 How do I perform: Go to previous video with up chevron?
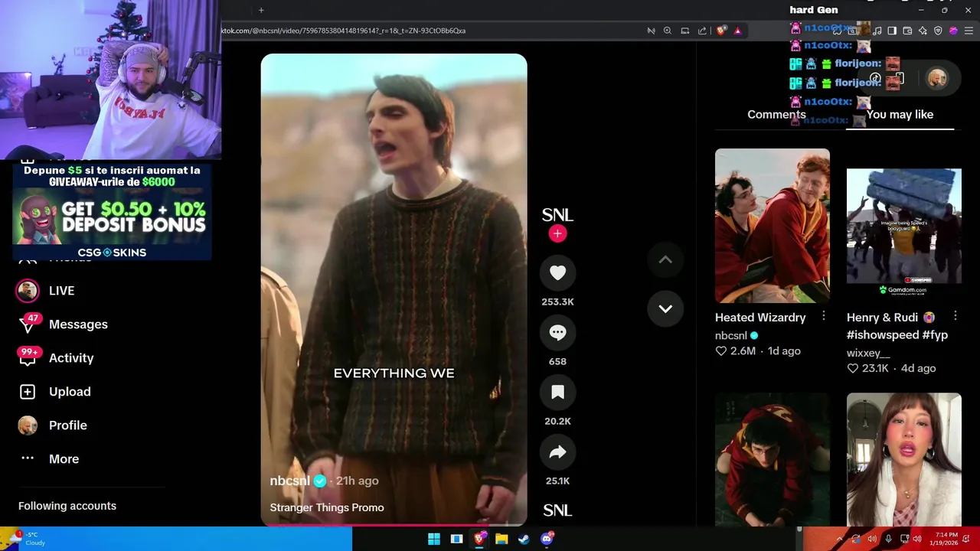pyautogui.click(x=665, y=260)
